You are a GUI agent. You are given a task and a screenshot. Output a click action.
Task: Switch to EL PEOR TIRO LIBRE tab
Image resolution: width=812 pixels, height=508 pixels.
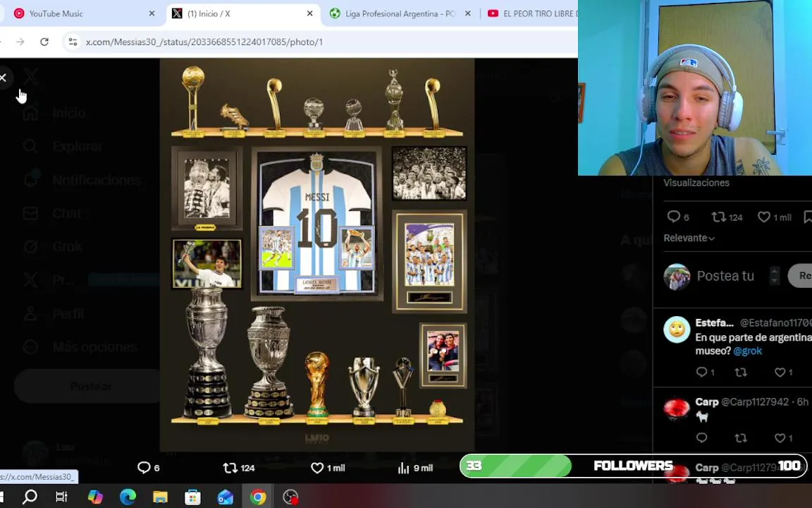531,13
